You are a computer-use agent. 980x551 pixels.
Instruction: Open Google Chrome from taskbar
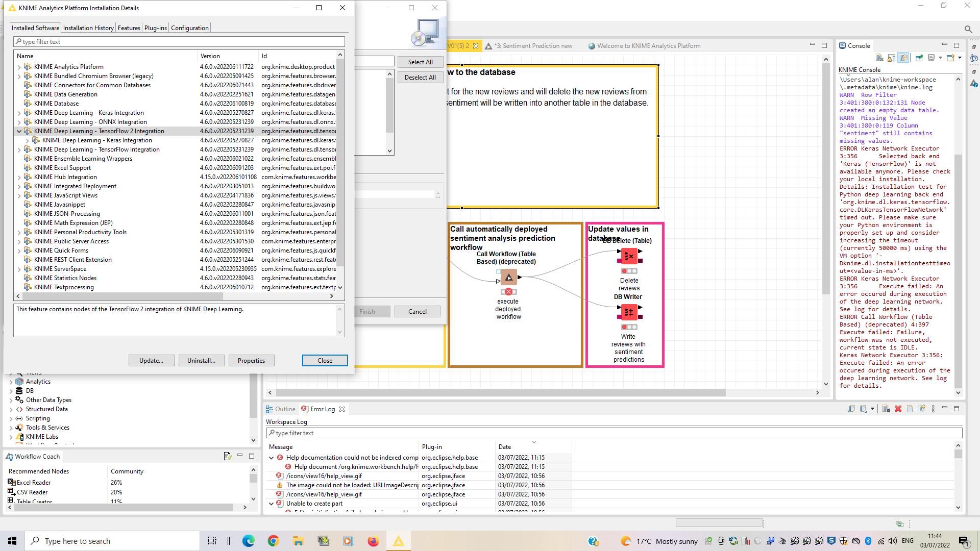274,541
